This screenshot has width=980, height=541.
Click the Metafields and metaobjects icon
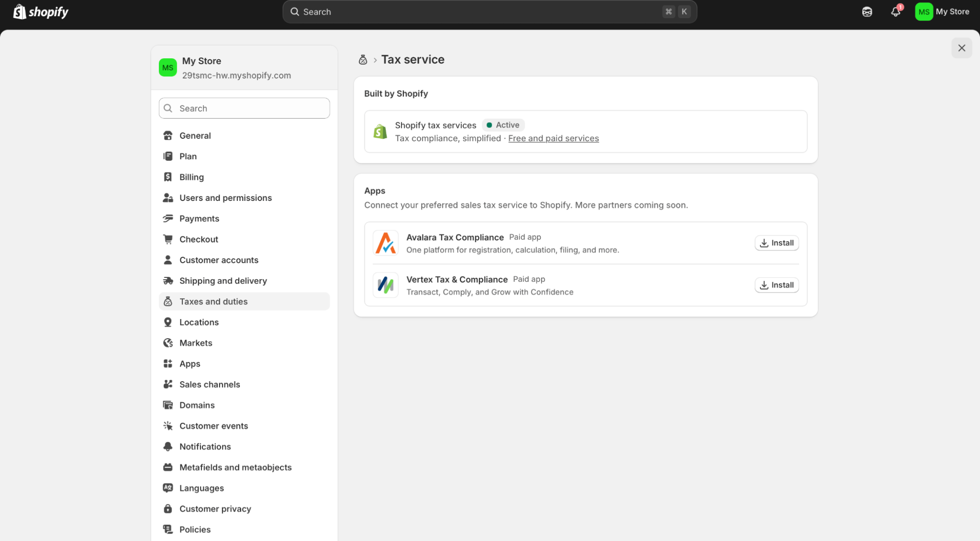click(168, 467)
